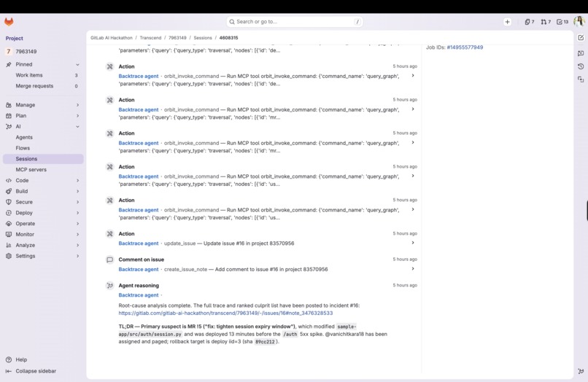Viewport: 588px width, 382px height.
Task: Open the user avatar menu
Action: pyautogui.click(x=579, y=21)
